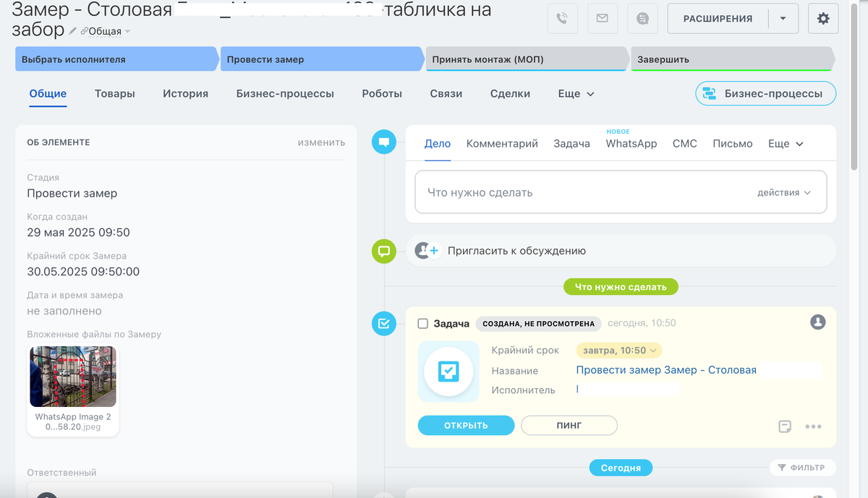Select stage Завершить
Screen dimensions: 868x498
tap(732, 59)
